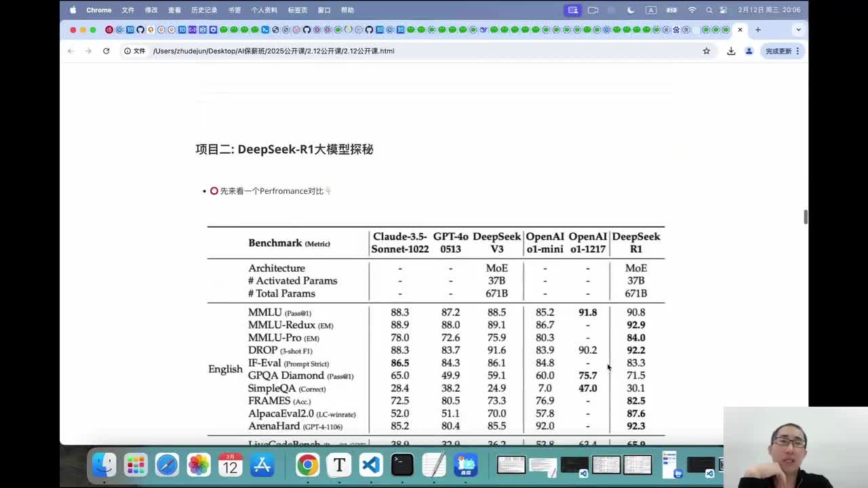Viewport: 868px width, 488px height.
Task: Click the address bar file path
Action: [273, 51]
